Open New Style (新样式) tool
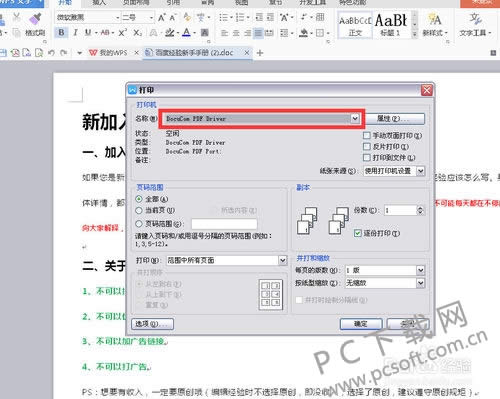500x399 pixels. (435, 24)
